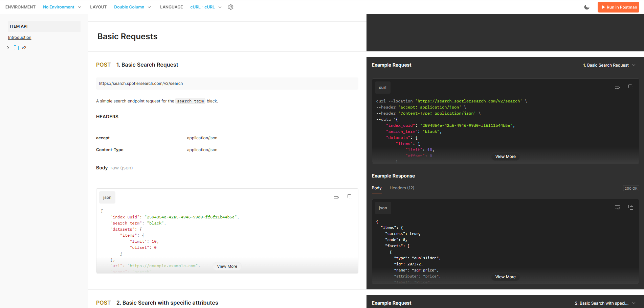Image resolution: width=644 pixels, height=308 pixels.
Task: Click the 'accept' header name
Action: tap(103, 138)
